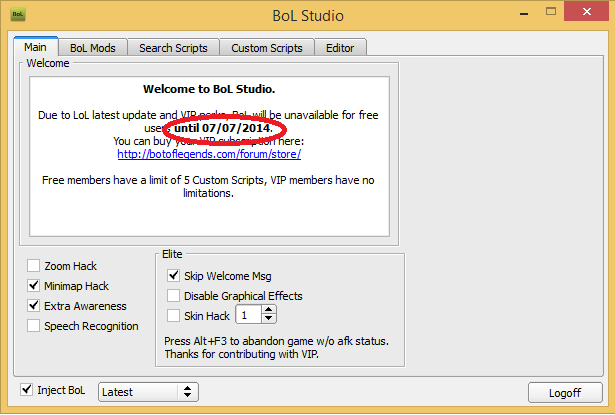This screenshot has width=615, height=415.
Task: Uncheck Skip Welcome Msg option
Action: click(173, 275)
